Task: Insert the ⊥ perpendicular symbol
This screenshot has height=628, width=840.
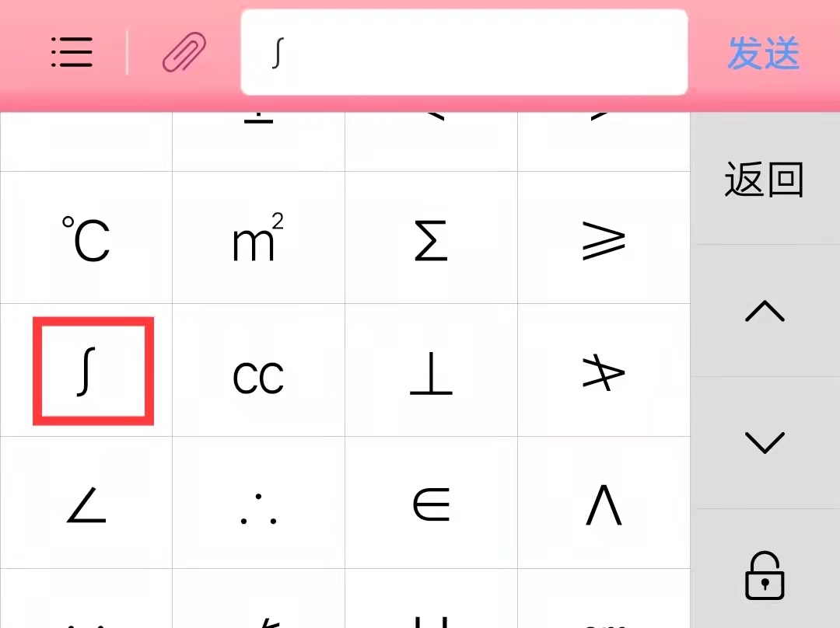Action: pyautogui.click(x=431, y=371)
